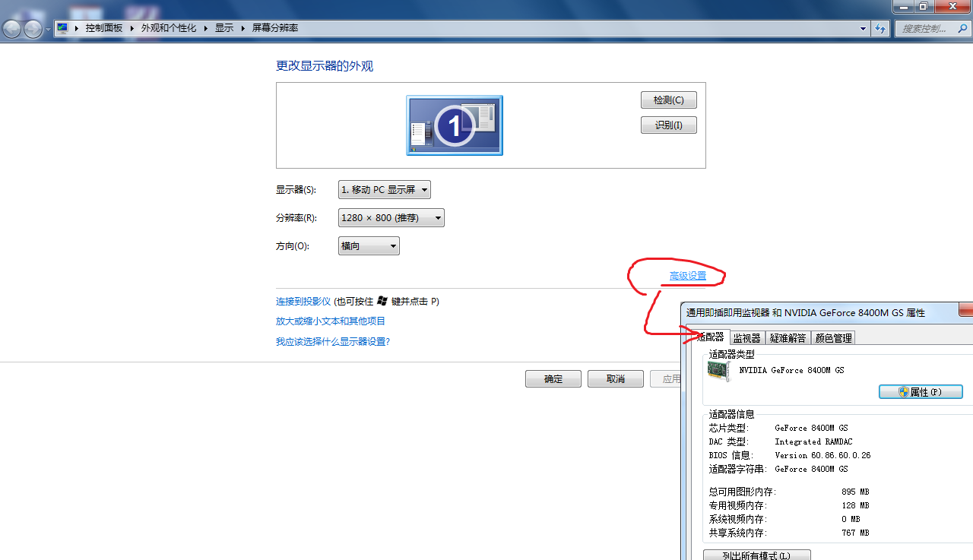Click the 取消 button
973x560 pixels.
pos(616,379)
